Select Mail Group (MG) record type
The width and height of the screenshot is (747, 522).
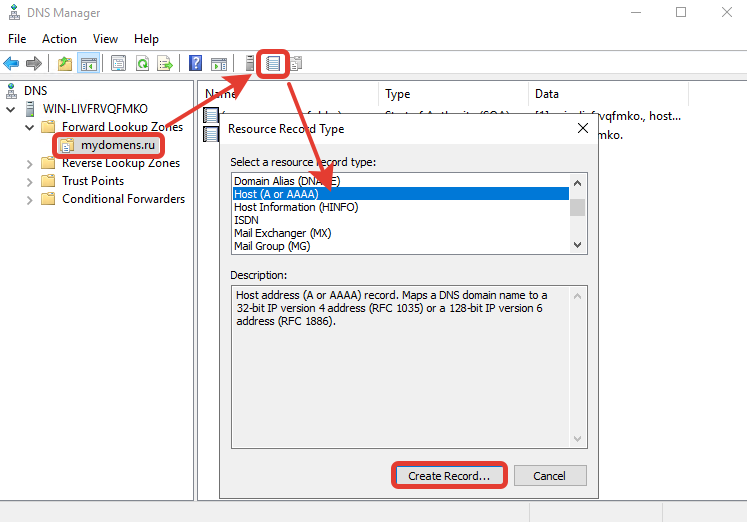(401, 246)
